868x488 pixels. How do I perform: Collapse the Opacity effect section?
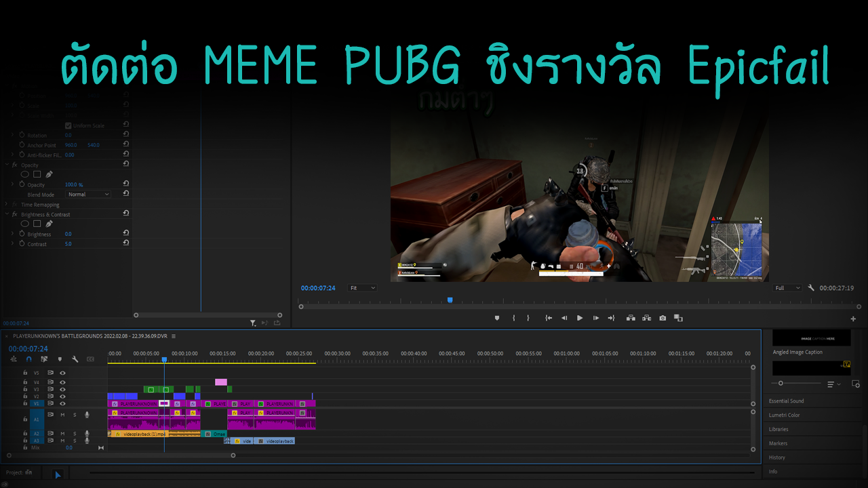(x=6, y=165)
